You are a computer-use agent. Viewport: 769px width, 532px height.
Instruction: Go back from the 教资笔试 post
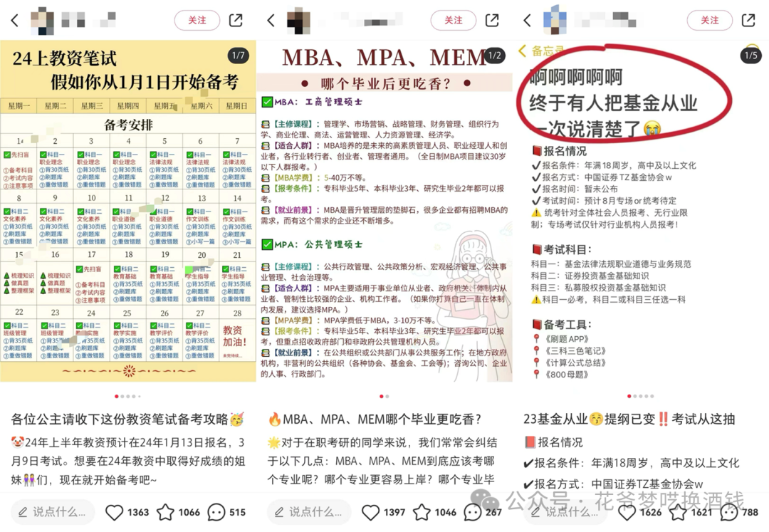pos(15,20)
